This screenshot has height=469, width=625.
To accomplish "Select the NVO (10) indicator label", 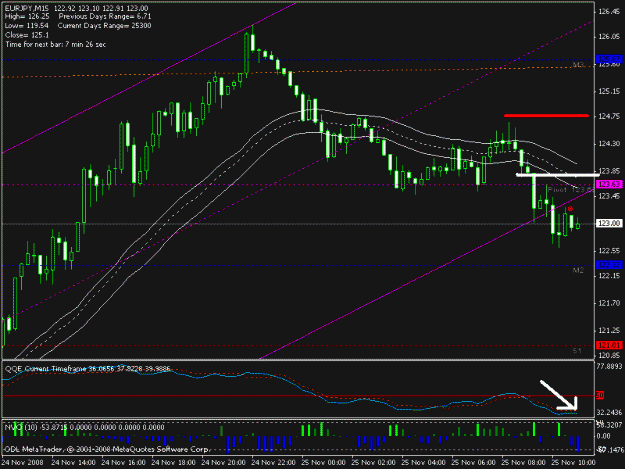I will pos(85,428).
